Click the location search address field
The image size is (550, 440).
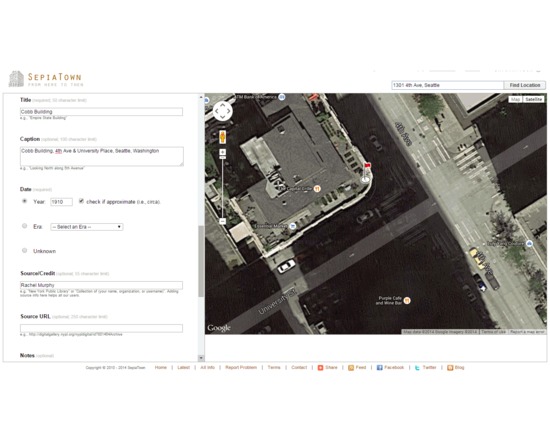[x=448, y=85]
